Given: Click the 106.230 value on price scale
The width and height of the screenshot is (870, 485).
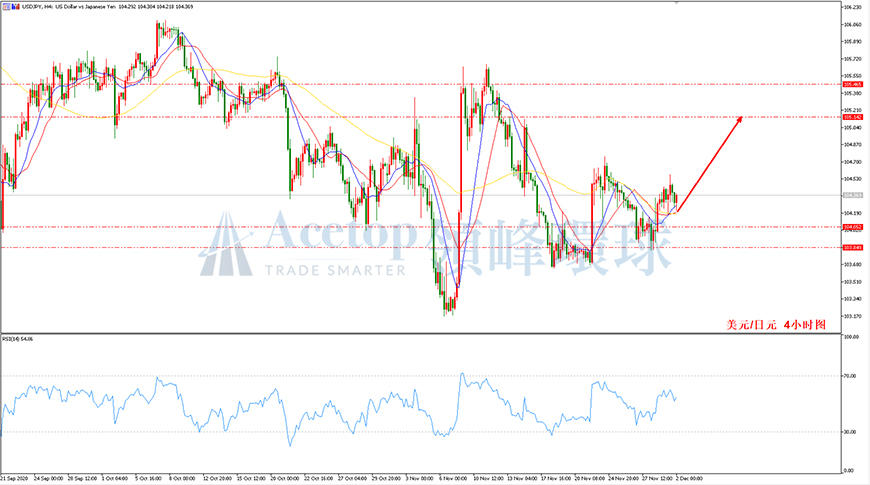Looking at the screenshot, I should 852,7.
